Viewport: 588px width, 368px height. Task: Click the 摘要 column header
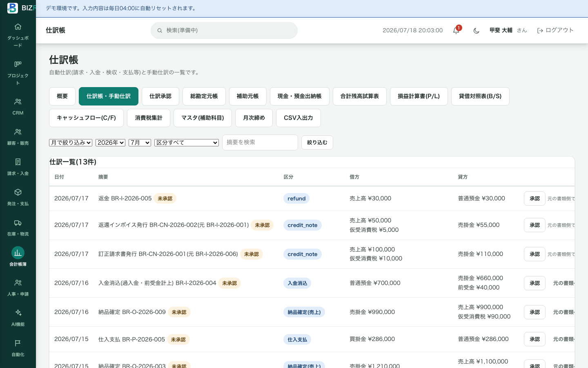(103, 177)
